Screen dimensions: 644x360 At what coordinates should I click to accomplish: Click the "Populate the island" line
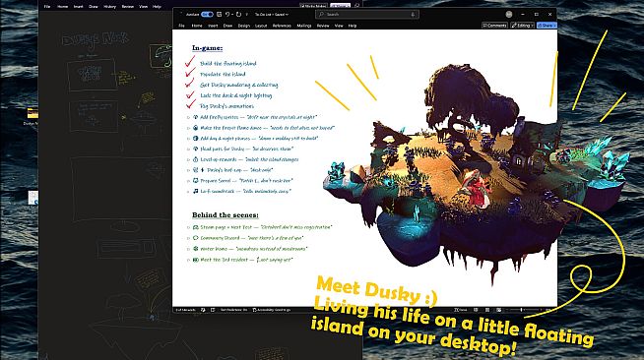(x=223, y=74)
